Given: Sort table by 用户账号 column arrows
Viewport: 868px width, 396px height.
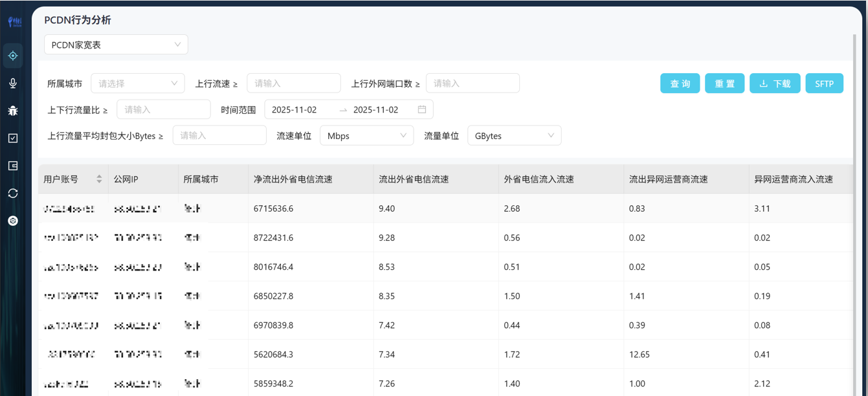Looking at the screenshot, I should click(x=99, y=179).
